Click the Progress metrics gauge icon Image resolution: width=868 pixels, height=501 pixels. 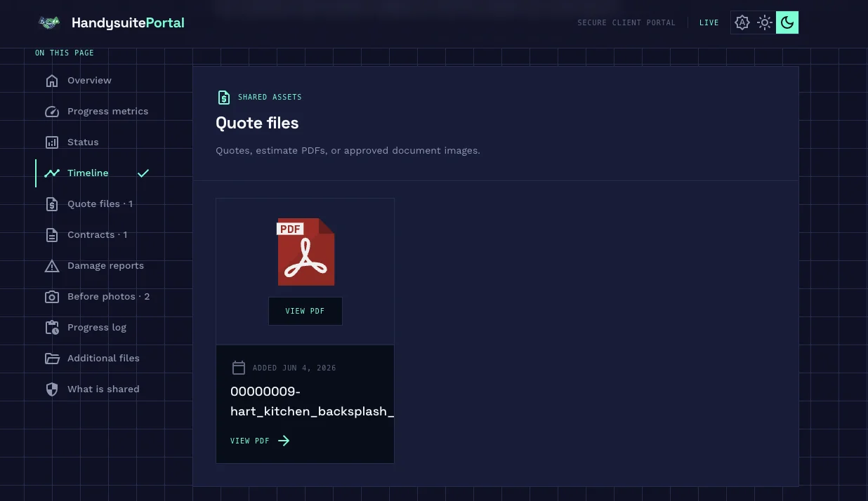52,112
